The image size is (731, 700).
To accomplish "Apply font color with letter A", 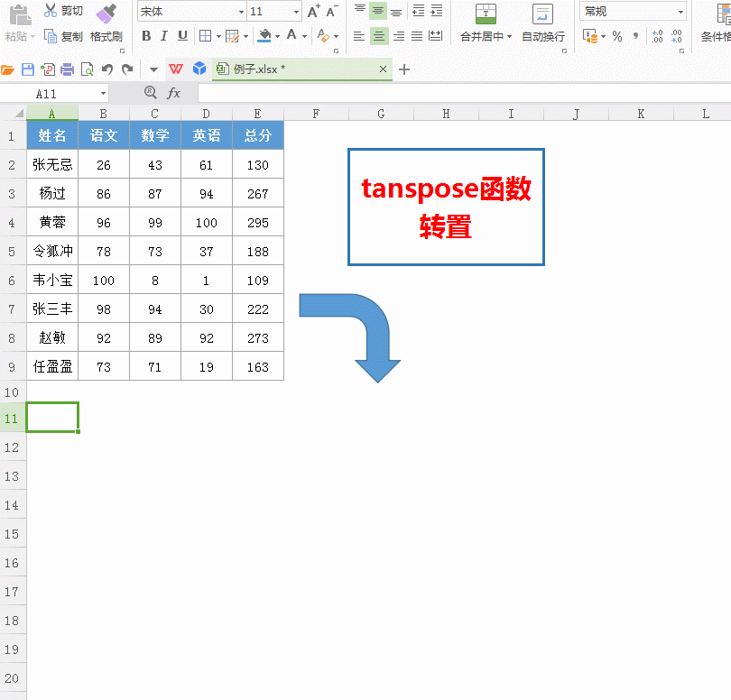I will pyautogui.click(x=291, y=35).
